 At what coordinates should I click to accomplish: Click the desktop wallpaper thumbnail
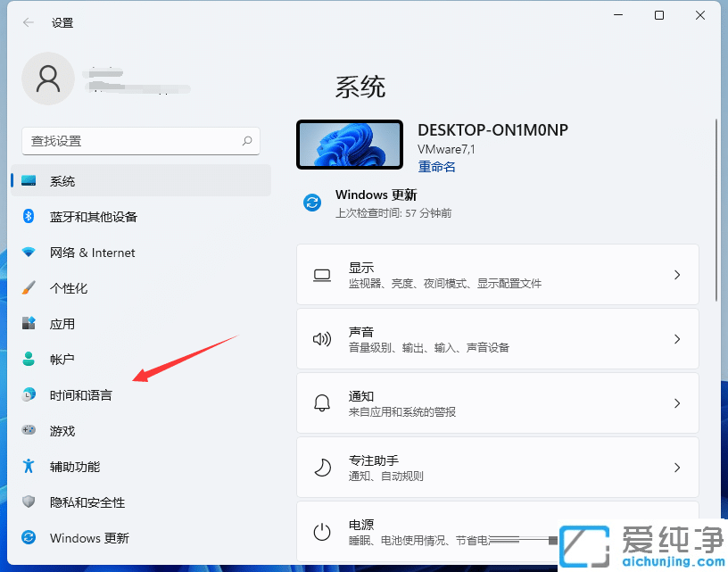click(x=350, y=145)
